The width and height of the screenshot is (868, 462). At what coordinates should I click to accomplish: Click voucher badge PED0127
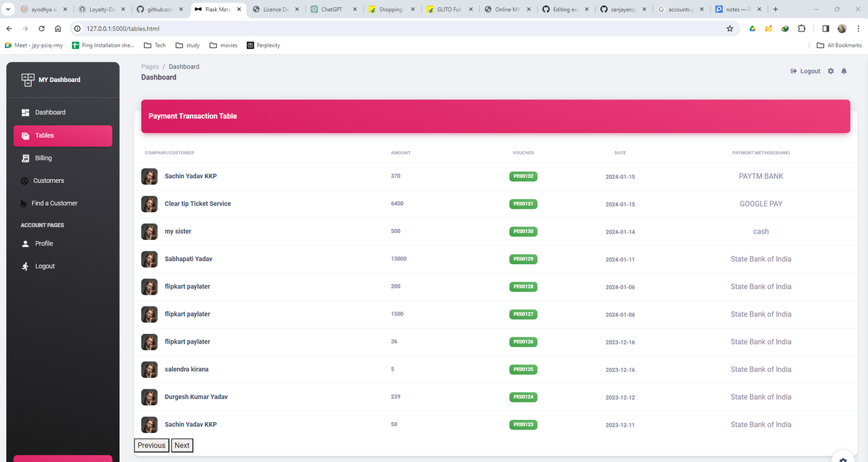click(x=523, y=314)
